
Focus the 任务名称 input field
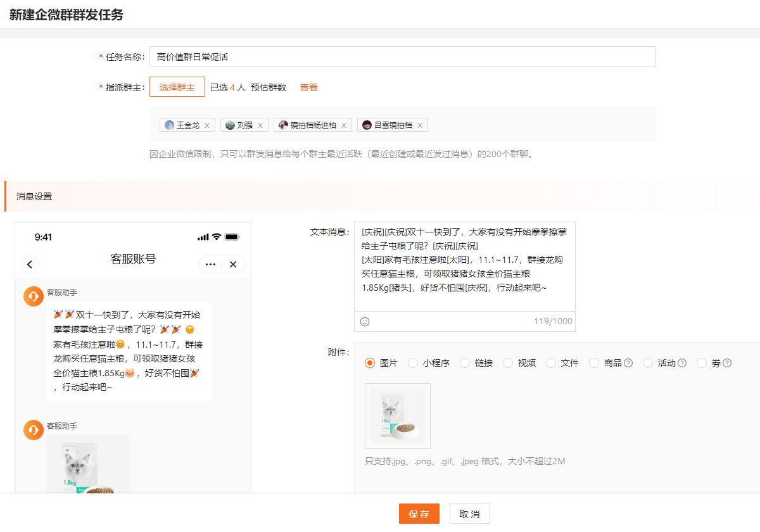point(402,57)
